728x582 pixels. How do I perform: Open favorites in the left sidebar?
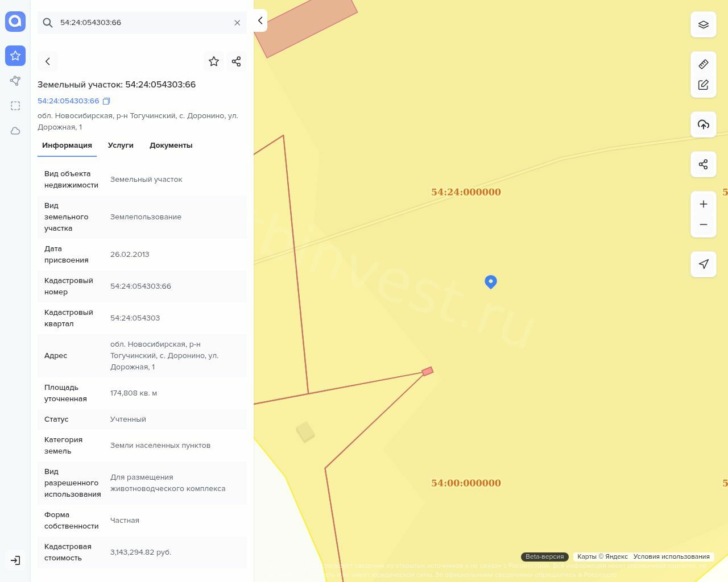click(x=15, y=56)
